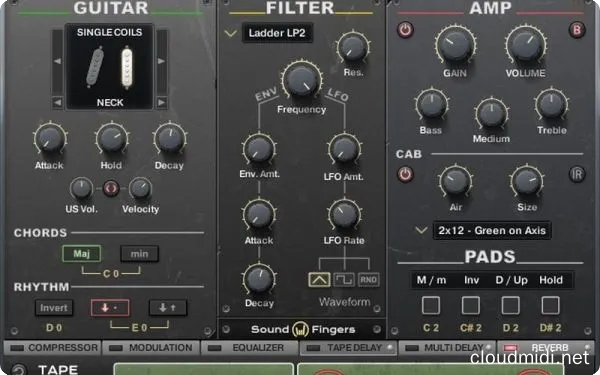The width and height of the screenshot is (600, 375).
Task: Click the US Vol. knob
Action: tap(82, 188)
